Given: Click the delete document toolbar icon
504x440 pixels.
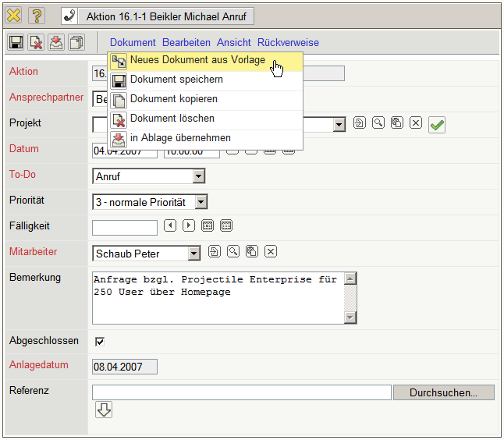Looking at the screenshot, I should [x=36, y=43].
